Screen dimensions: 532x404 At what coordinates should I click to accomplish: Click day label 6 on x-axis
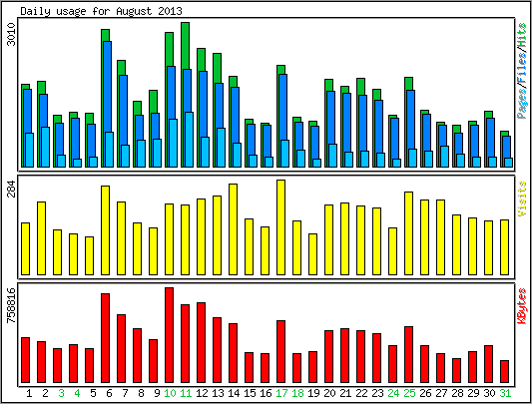[x=109, y=393]
